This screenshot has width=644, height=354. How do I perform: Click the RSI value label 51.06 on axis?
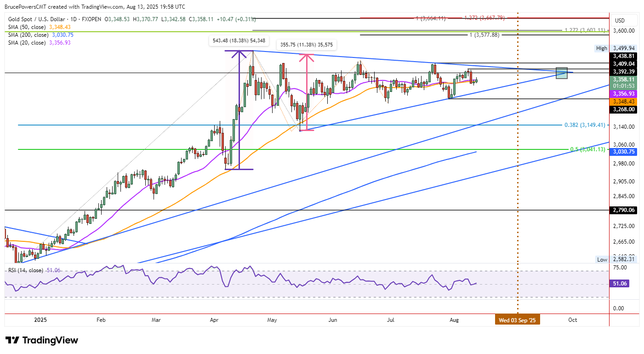tap(620, 284)
